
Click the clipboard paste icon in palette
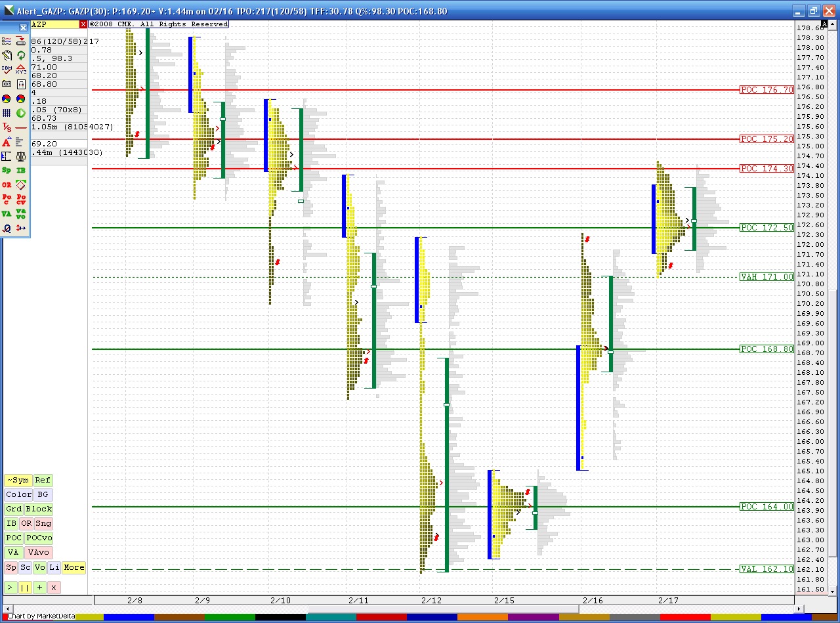[7, 55]
